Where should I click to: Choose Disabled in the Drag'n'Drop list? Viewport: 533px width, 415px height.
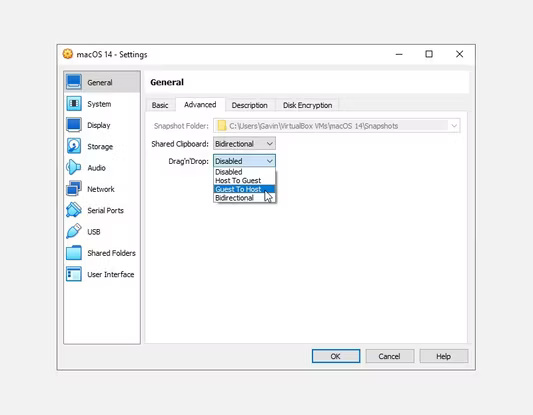click(x=244, y=172)
